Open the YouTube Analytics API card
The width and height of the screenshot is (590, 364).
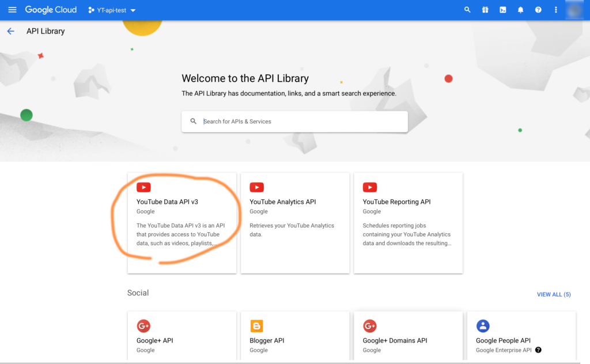(x=294, y=222)
